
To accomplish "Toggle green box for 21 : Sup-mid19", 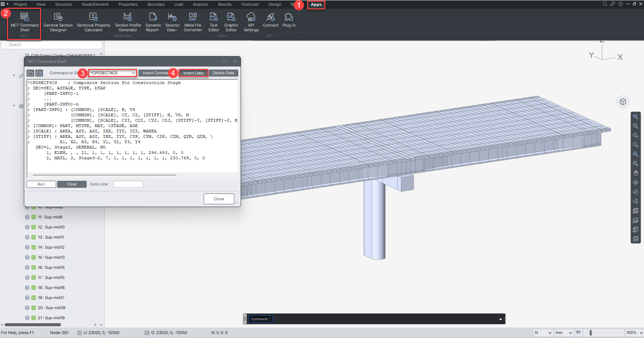I will (34, 318).
